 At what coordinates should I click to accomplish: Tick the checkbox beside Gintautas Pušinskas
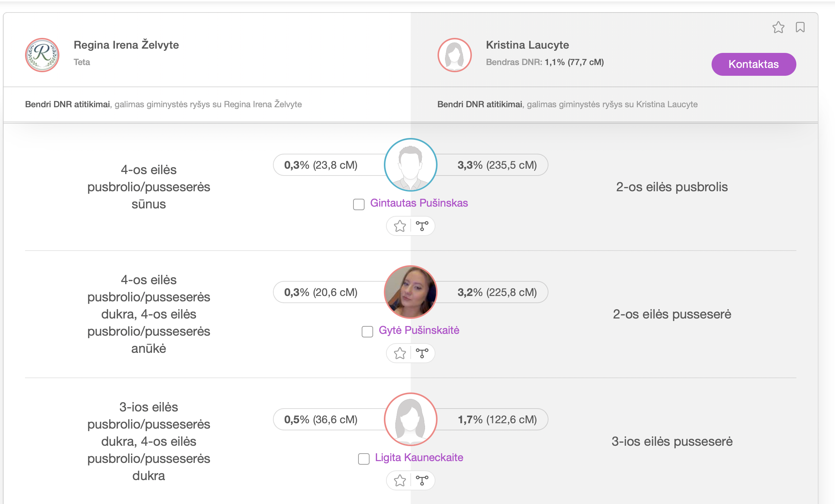(x=358, y=204)
